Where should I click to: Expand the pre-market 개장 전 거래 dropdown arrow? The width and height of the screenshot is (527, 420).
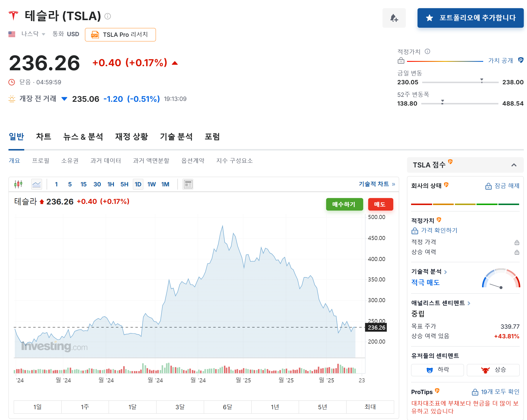point(65,99)
